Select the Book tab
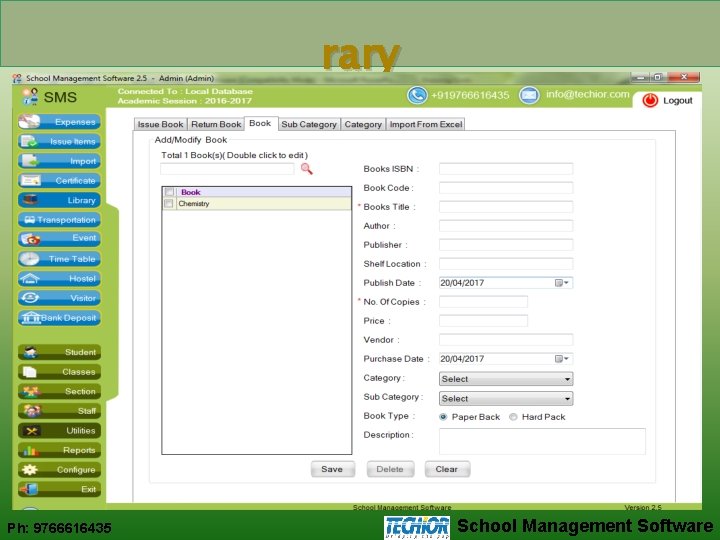Viewport: 720px width, 540px height. point(260,124)
